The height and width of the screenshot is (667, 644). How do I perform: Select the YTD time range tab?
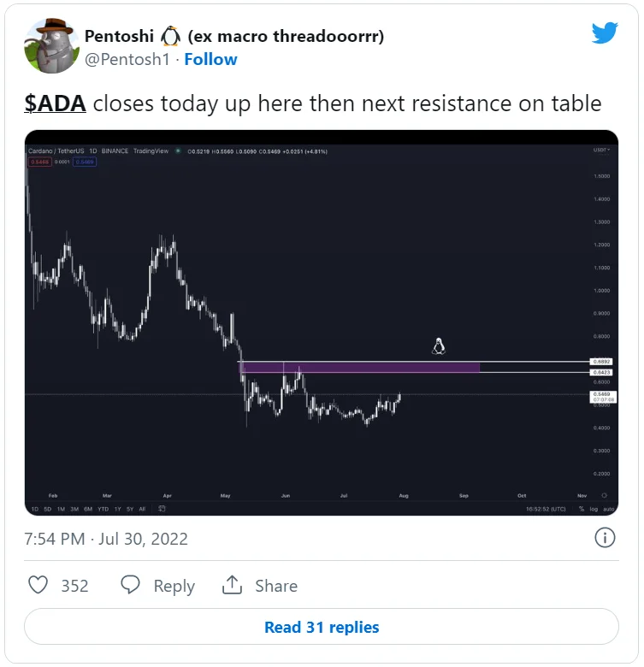(102, 509)
